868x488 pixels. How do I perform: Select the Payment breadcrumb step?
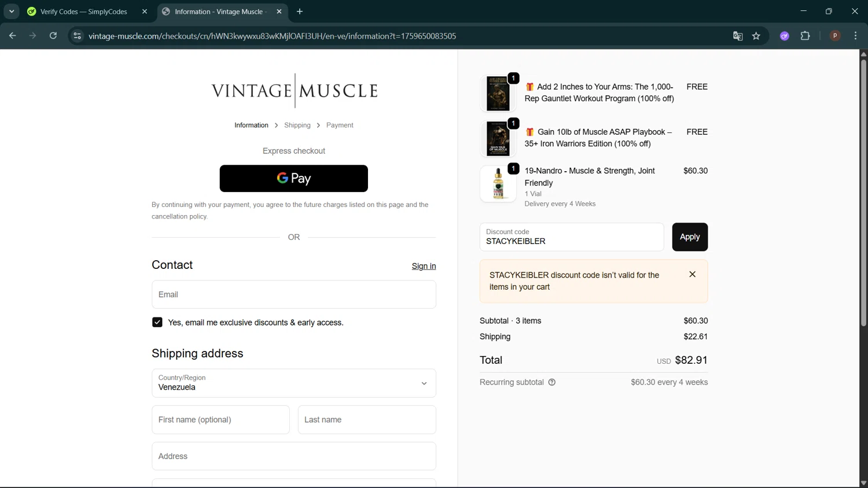pyautogui.click(x=340, y=125)
